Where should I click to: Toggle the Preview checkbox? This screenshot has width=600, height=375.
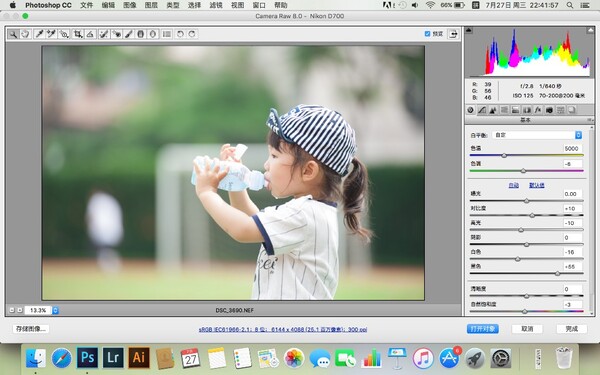427,34
